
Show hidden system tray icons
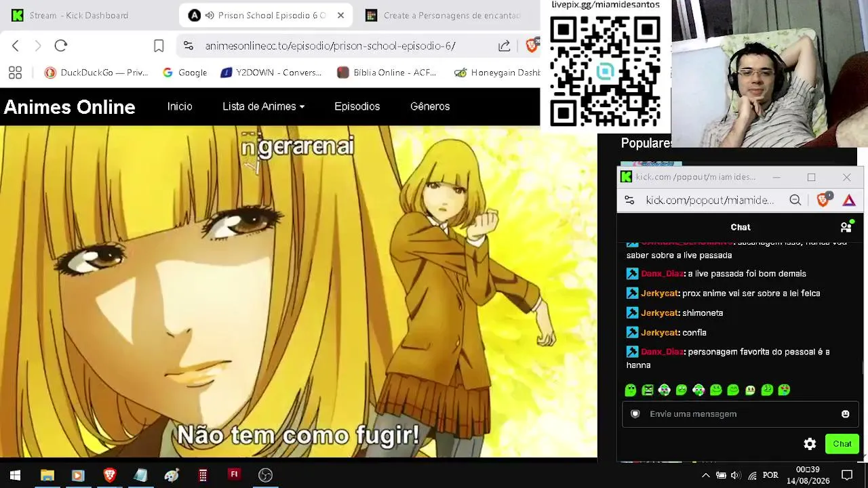[705, 475]
